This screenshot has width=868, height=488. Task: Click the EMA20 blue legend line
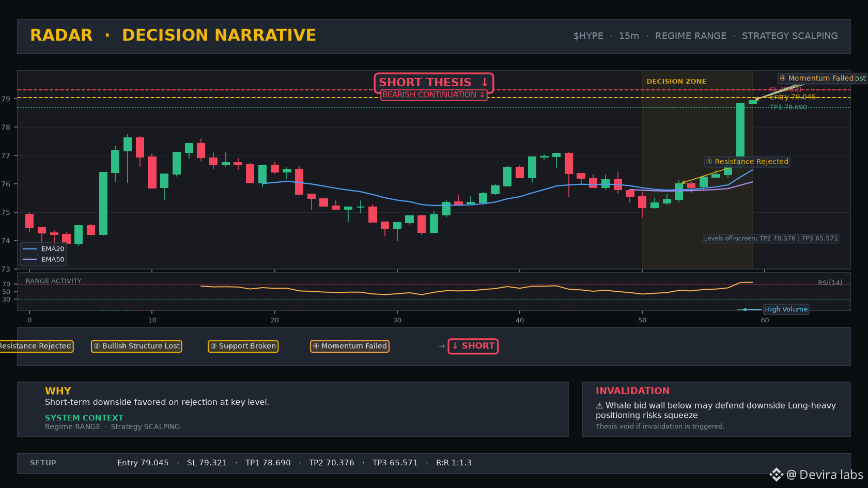coord(30,249)
